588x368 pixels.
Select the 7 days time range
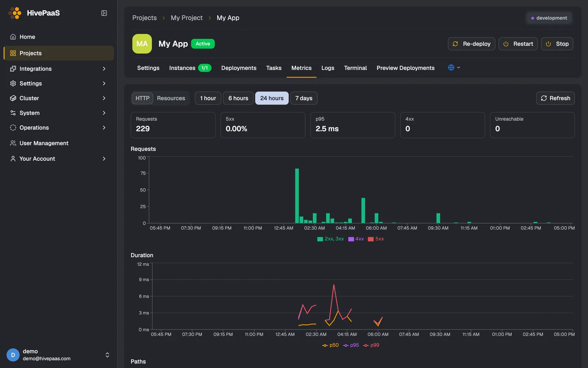pyautogui.click(x=304, y=98)
